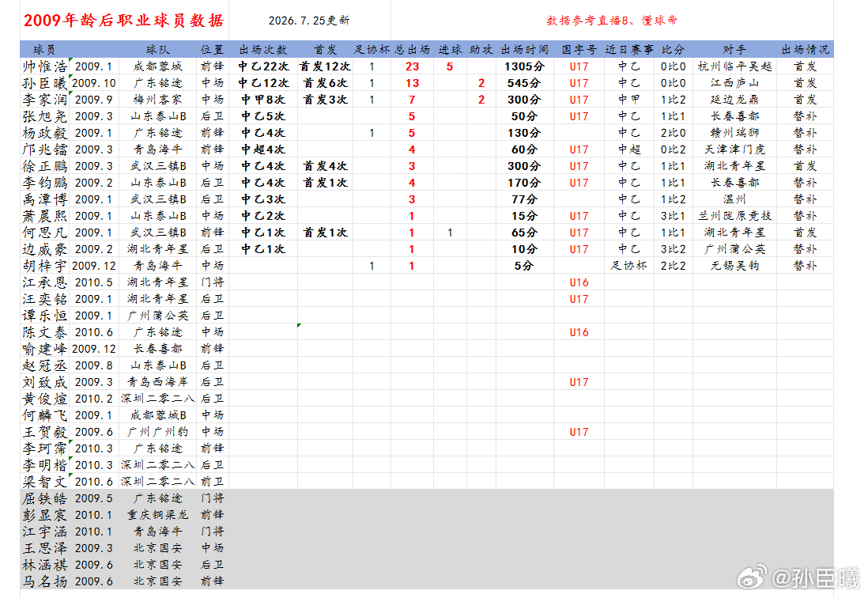The height and width of the screenshot is (598, 868).
Task: Click team cell 广州广州豹
Action: click(x=158, y=432)
